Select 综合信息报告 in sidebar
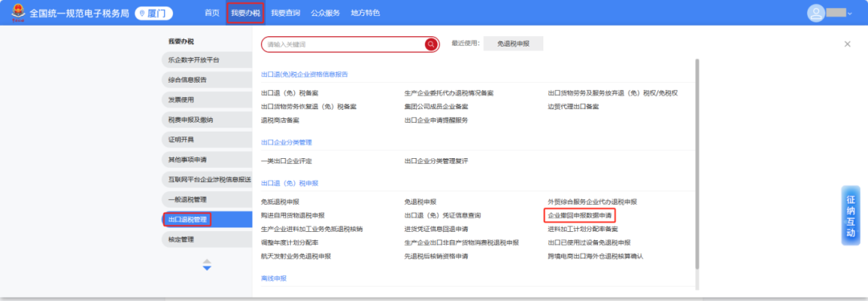The image size is (868, 301). 207,79
